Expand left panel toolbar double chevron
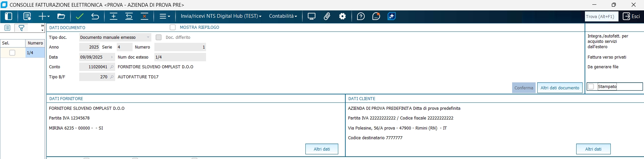This screenshot has height=159, width=644. pos(42,26)
